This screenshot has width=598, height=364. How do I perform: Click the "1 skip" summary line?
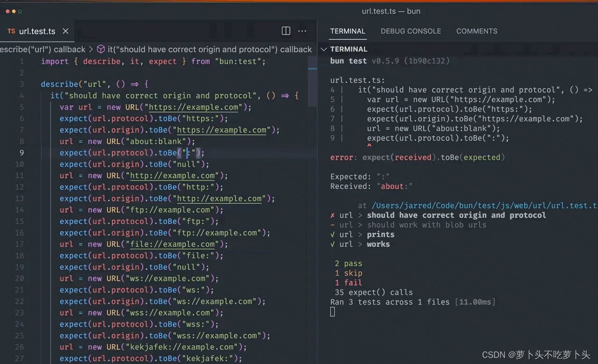point(349,273)
